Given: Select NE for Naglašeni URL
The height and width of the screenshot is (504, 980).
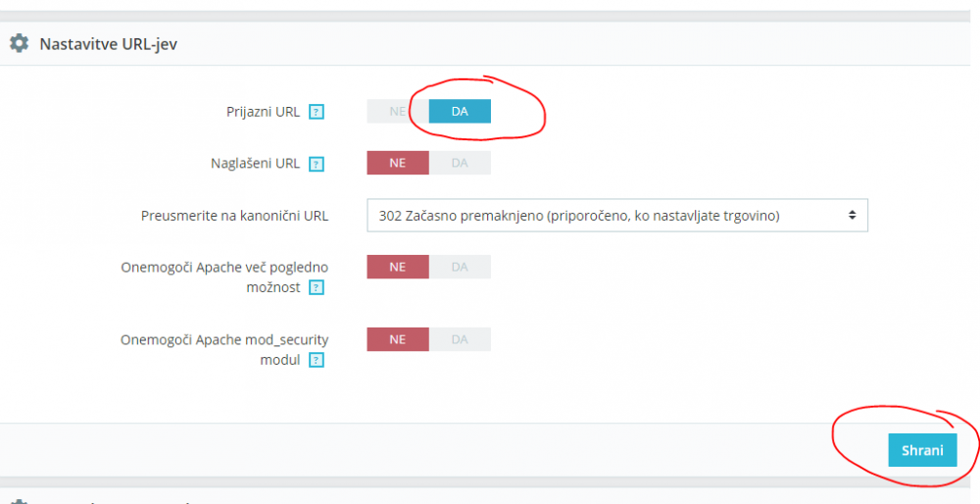Looking at the screenshot, I should pos(397,163).
